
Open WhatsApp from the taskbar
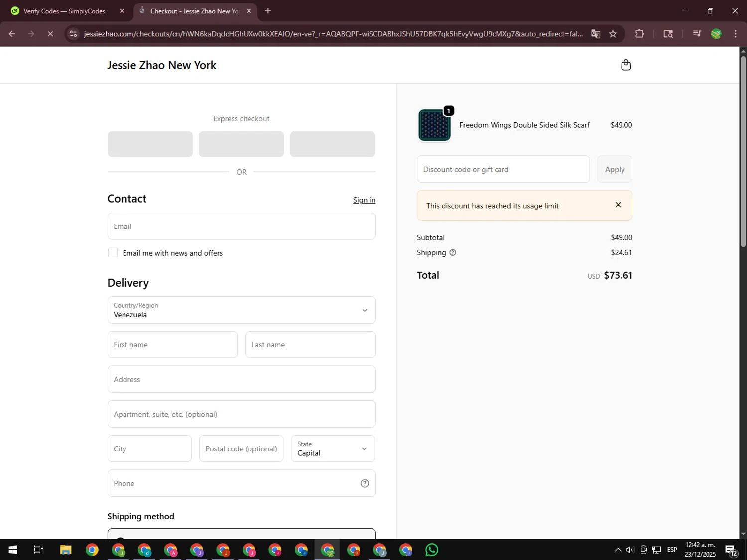[x=432, y=550]
